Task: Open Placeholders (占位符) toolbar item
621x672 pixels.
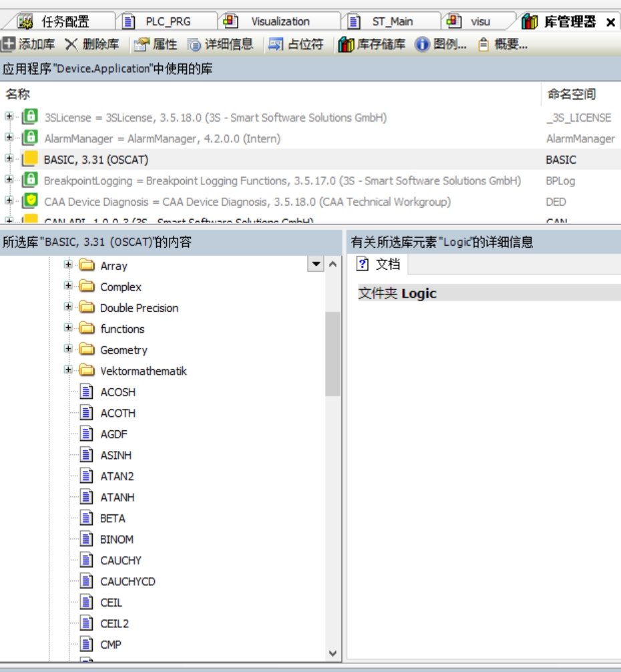Action: point(276,45)
